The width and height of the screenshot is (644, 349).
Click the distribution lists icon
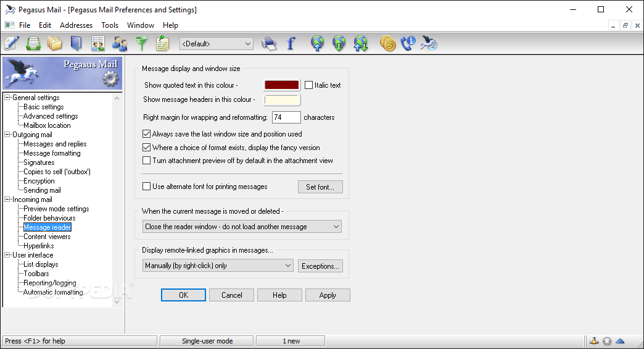(x=97, y=43)
